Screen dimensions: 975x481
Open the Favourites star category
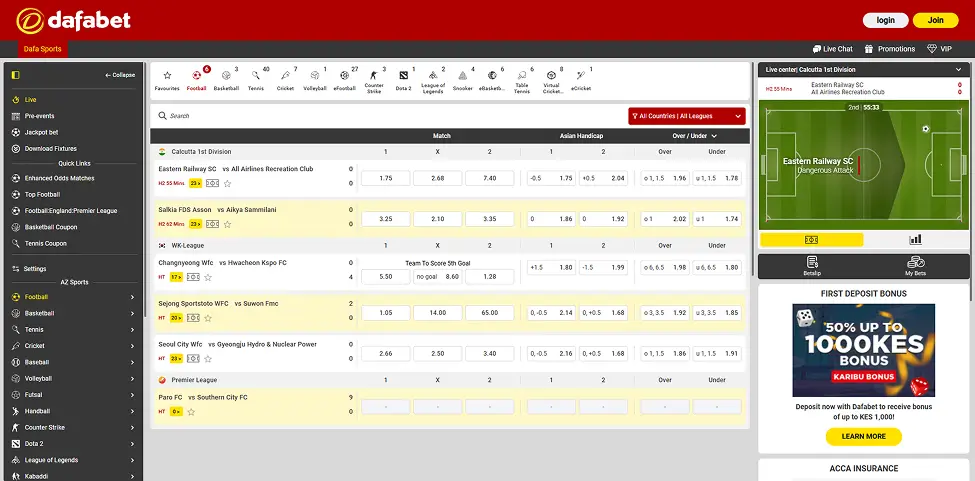coord(167,80)
